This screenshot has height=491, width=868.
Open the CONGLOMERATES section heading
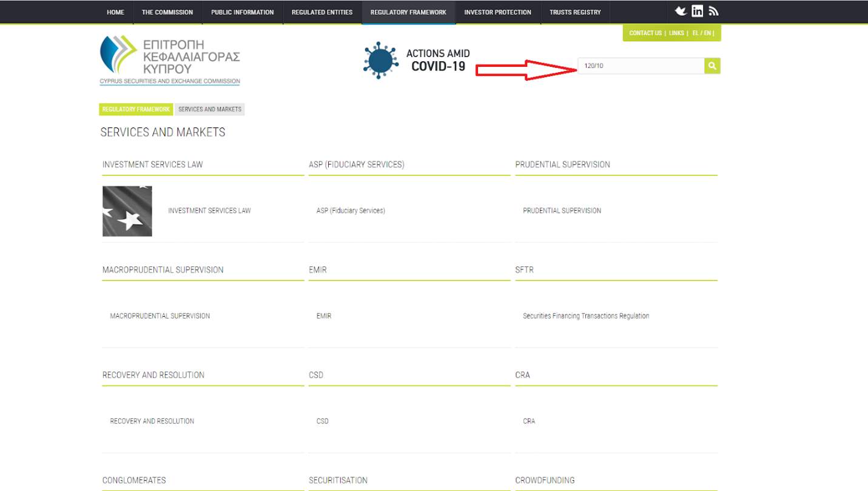point(134,480)
